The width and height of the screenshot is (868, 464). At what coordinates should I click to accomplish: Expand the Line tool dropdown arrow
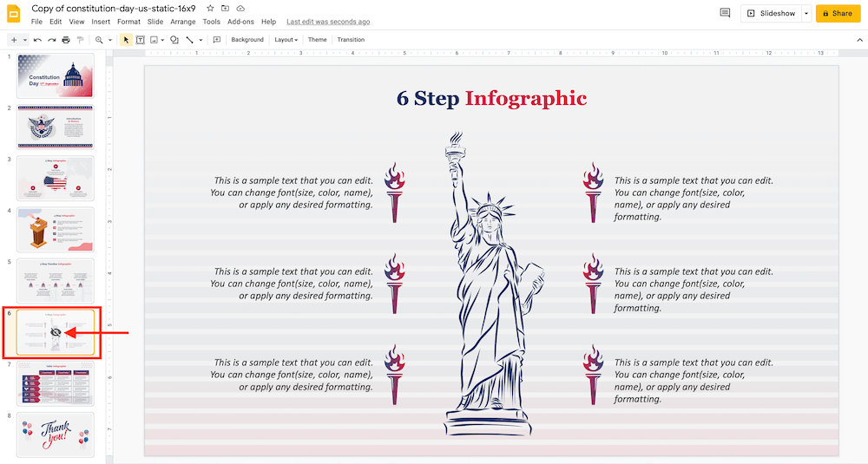201,40
